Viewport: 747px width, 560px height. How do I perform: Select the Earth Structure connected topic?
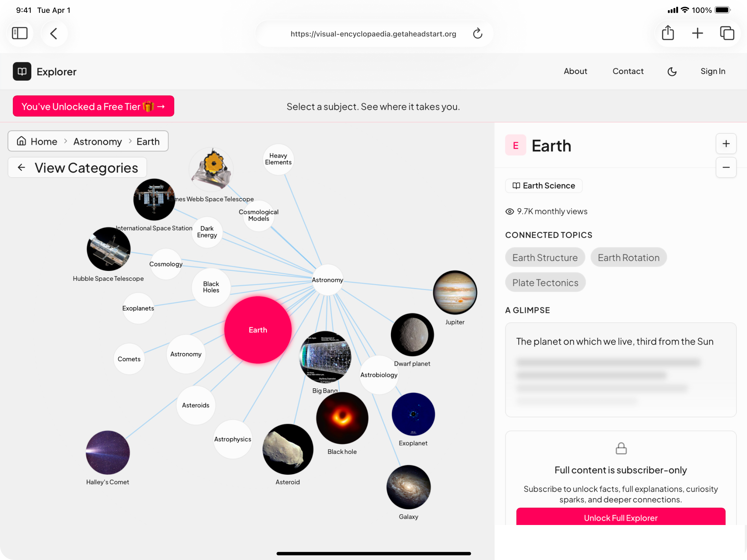point(545,257)
